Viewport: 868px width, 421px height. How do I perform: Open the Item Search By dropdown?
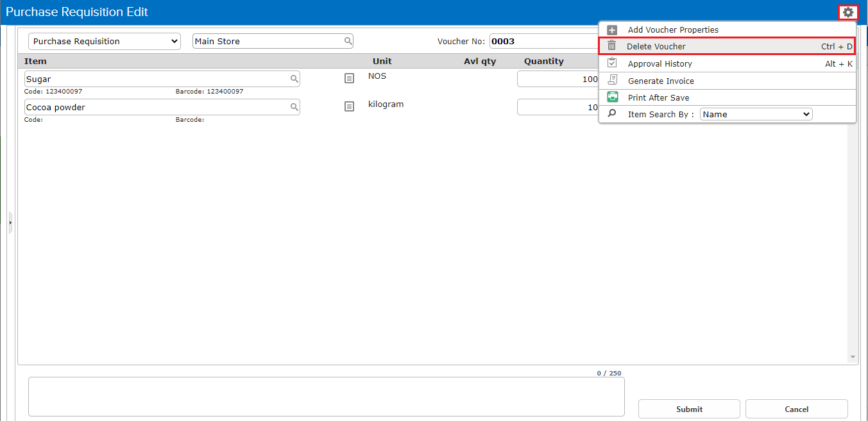click(756, 114)
